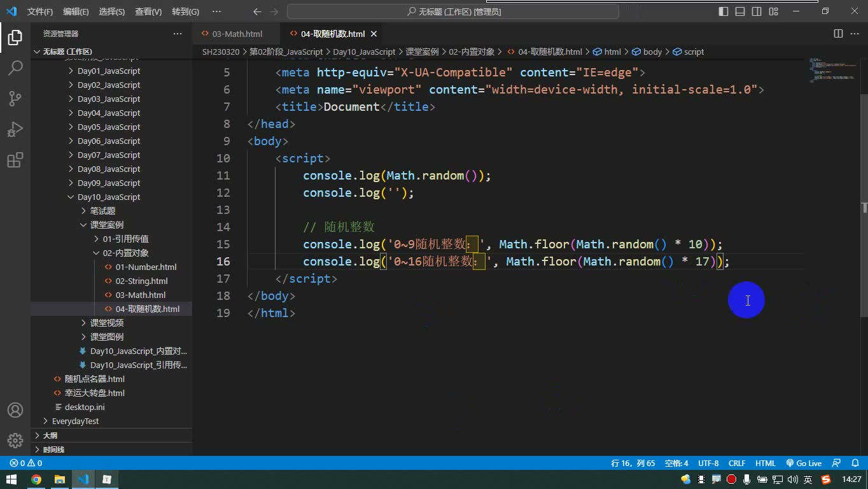Open the editor's more actions ellipsis

click(x=855, y=34)
